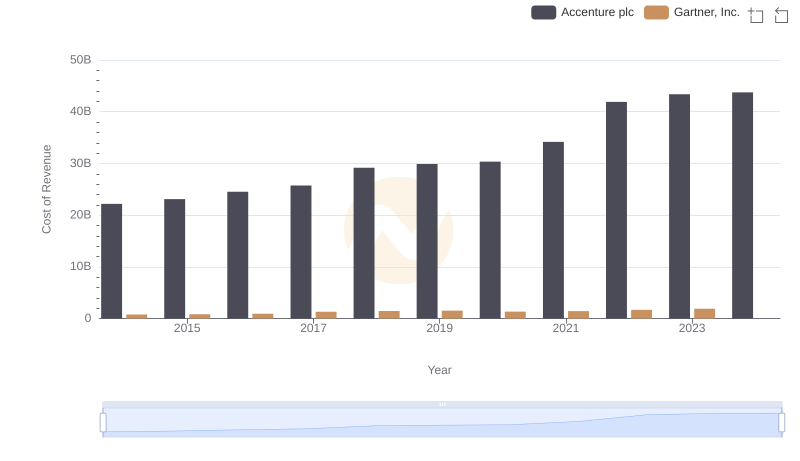
Task: Click the 2019 Accenture bar
Action: pos(427,241)
